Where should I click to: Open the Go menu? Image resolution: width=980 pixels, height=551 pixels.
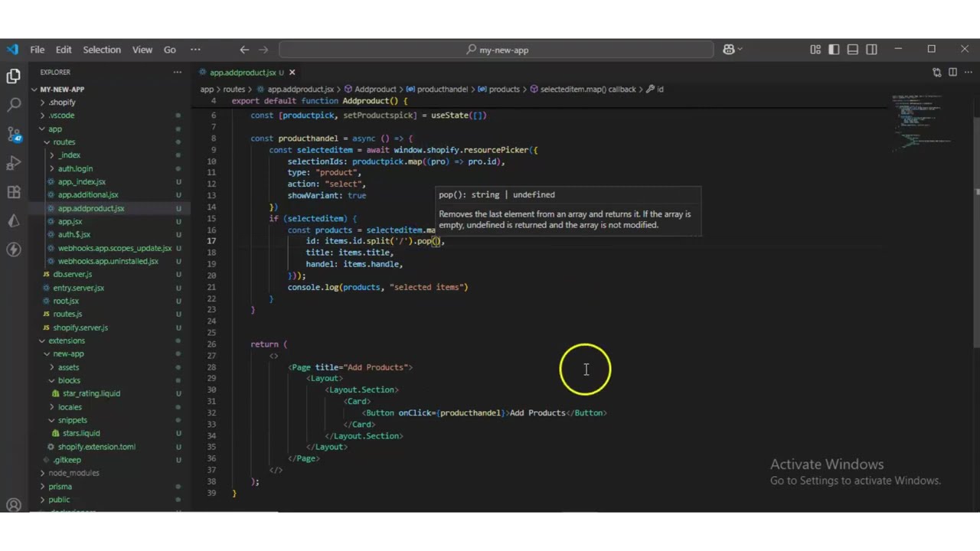click(x=170, y=50)
